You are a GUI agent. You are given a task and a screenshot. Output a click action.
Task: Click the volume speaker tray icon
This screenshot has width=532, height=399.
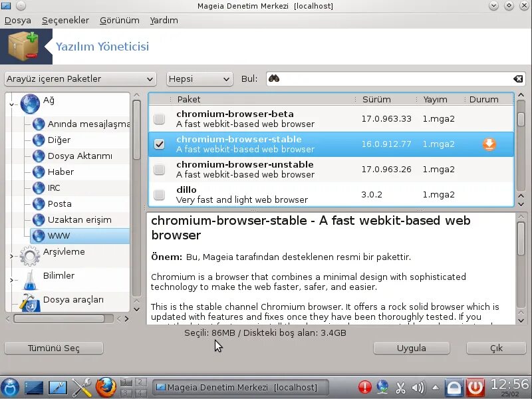click(418, 388)
